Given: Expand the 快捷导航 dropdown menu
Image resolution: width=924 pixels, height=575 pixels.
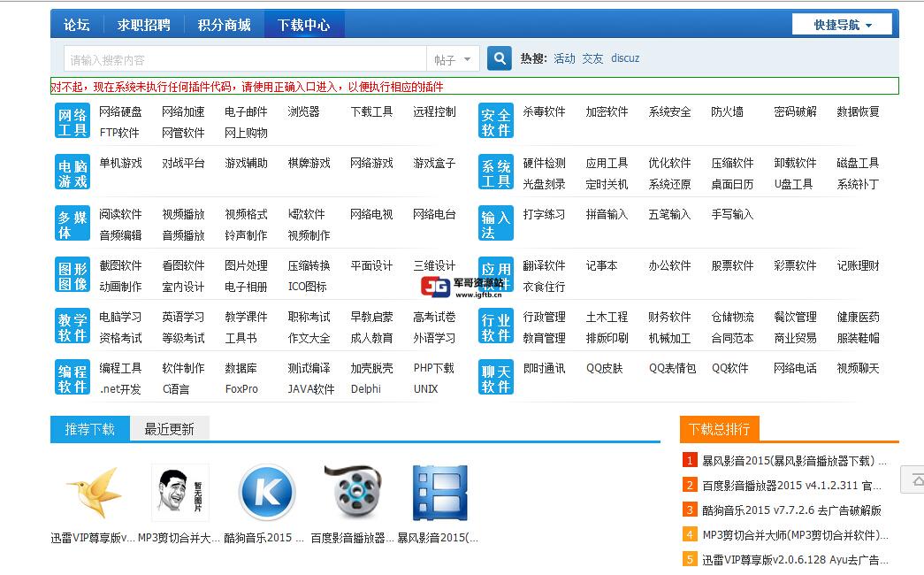Looking at the screenshot, I should tap(842, 25).
